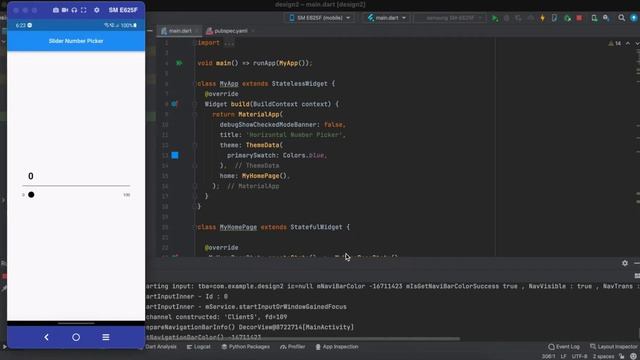The image size is (640, 360).
Task: Click the run gutter arrow beside main()
Action: [x=179, y=63]
